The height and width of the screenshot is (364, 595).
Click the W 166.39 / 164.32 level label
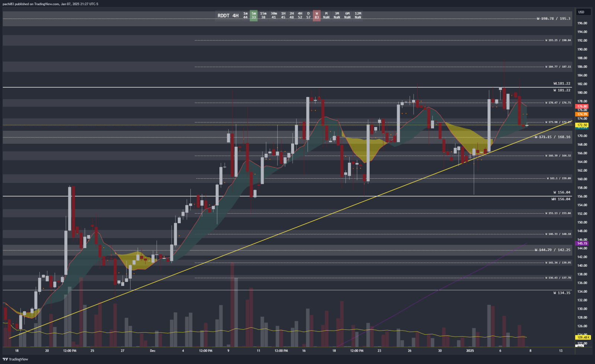click(x=558, y=156)
